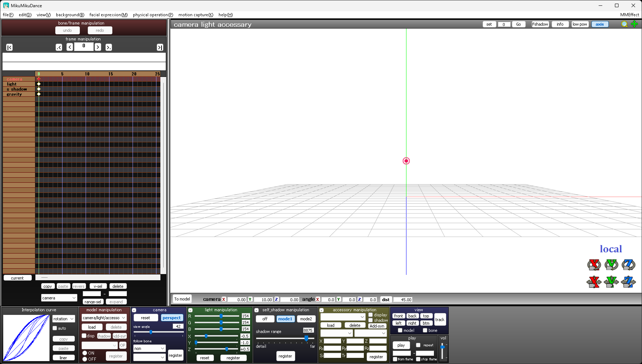642x364 pixels.
Task: Click the green cross move view icon
Action: [x=634, y=24]
